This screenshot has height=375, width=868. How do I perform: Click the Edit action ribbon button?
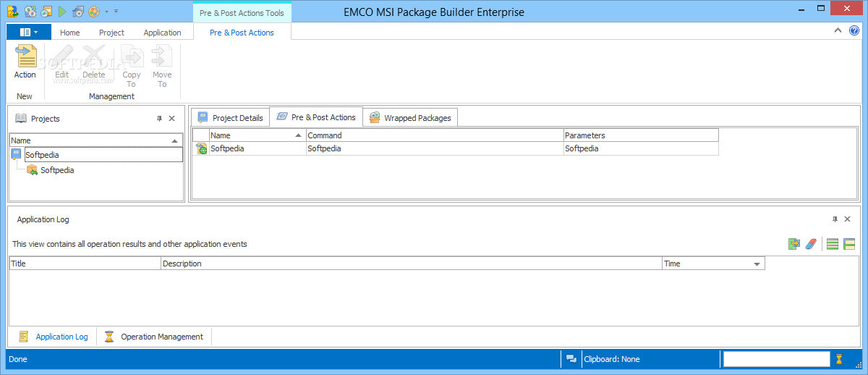(x=62, y=62)
